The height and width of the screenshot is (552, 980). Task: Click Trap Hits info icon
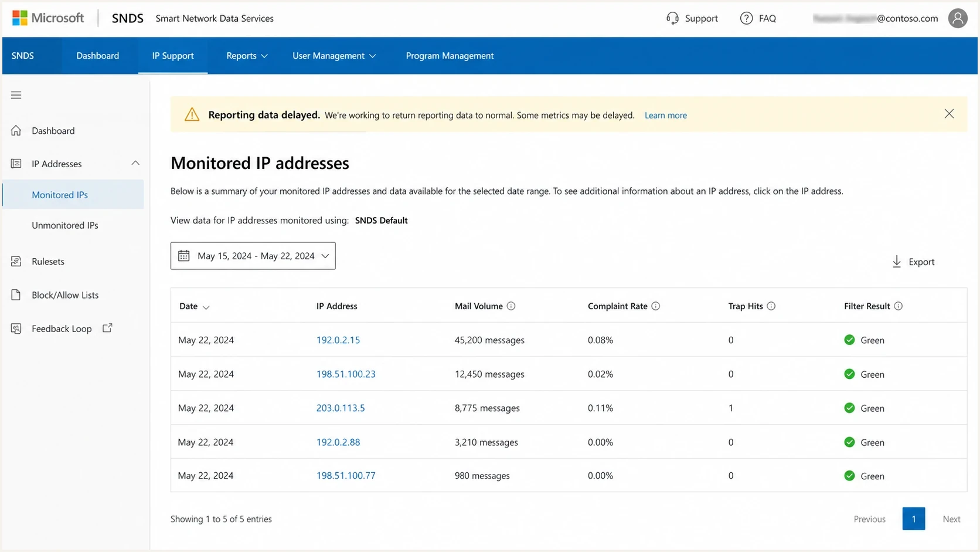click(x=771, y=306)
